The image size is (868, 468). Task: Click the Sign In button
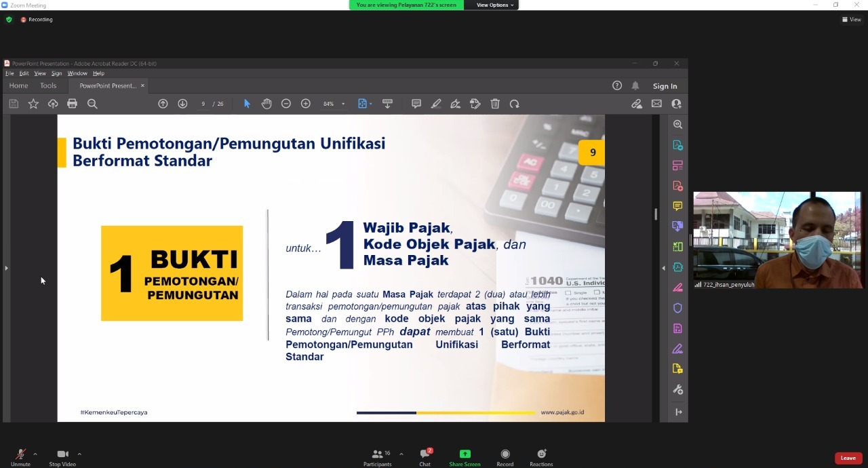665,86
